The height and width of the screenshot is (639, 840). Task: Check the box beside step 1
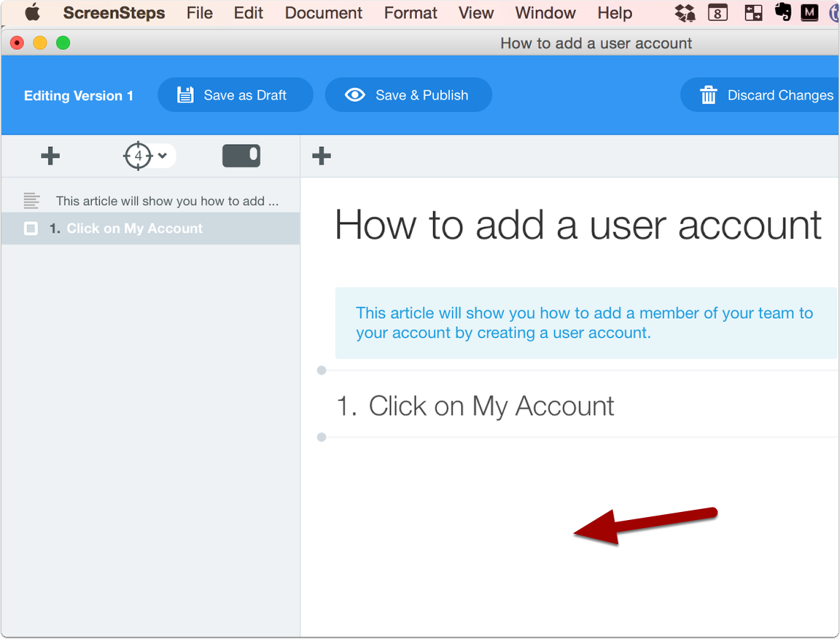pyautogui.click(x=31, y=229)
